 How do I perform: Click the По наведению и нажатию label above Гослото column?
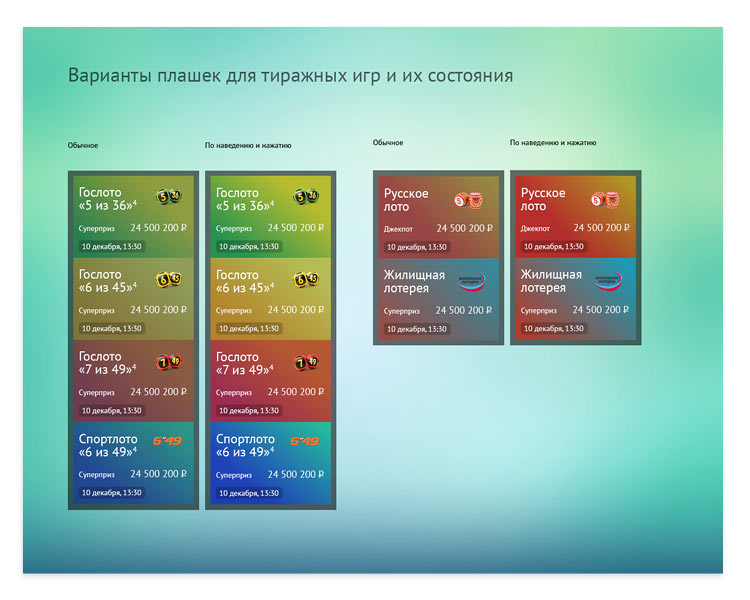pos(248,146)
